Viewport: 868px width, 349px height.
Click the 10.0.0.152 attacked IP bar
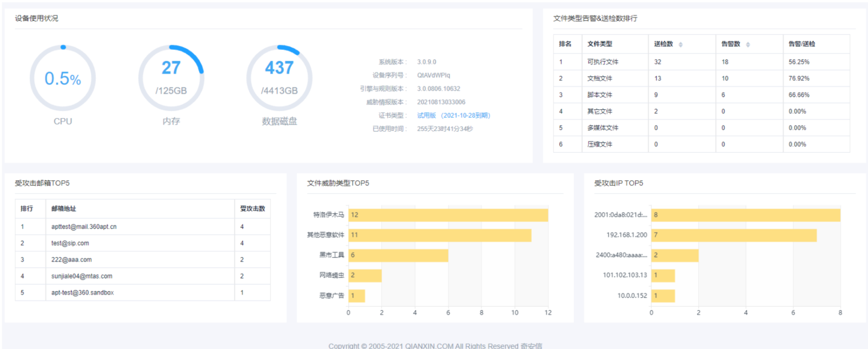(663, 296)
